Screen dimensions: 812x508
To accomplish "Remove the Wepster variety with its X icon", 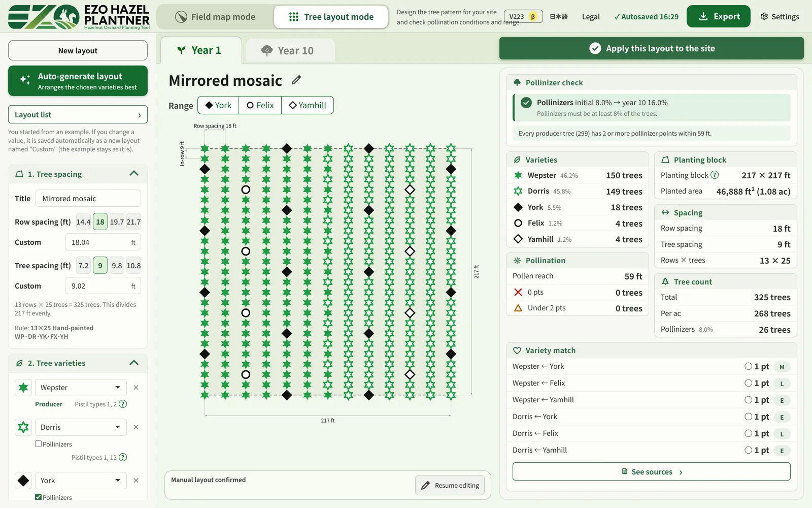I will pos(136,388).
